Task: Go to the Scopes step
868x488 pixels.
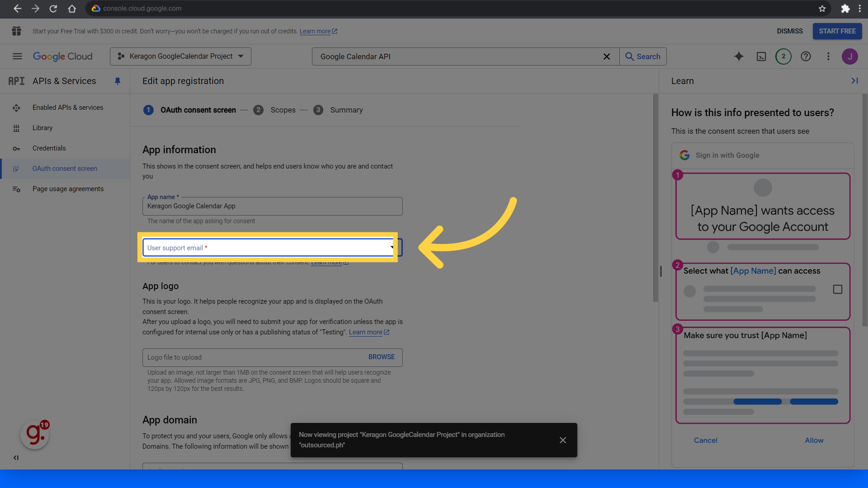Action: pos(274,110)
